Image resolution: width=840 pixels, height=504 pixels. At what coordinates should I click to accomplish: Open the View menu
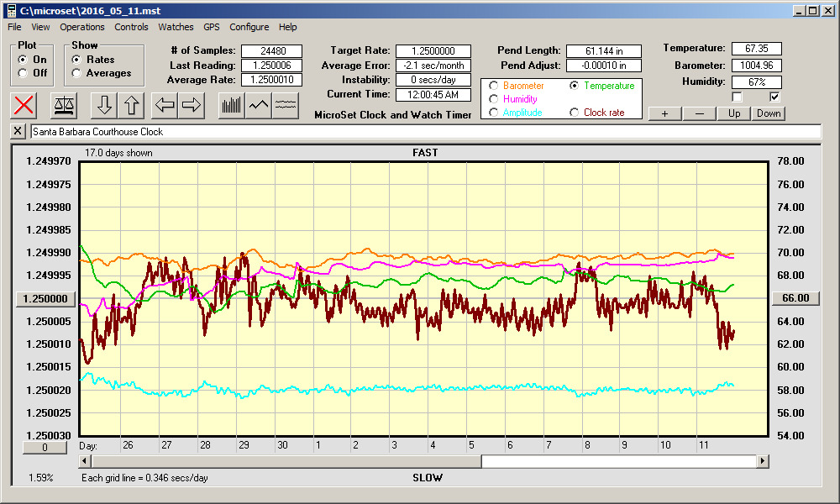pos(40,27)
